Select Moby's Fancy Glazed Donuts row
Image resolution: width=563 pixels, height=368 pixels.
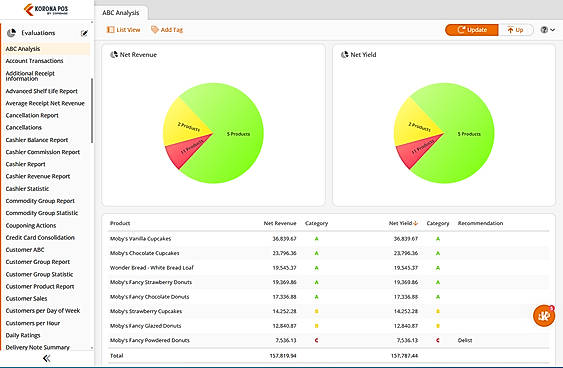click(x=329, y=326)
